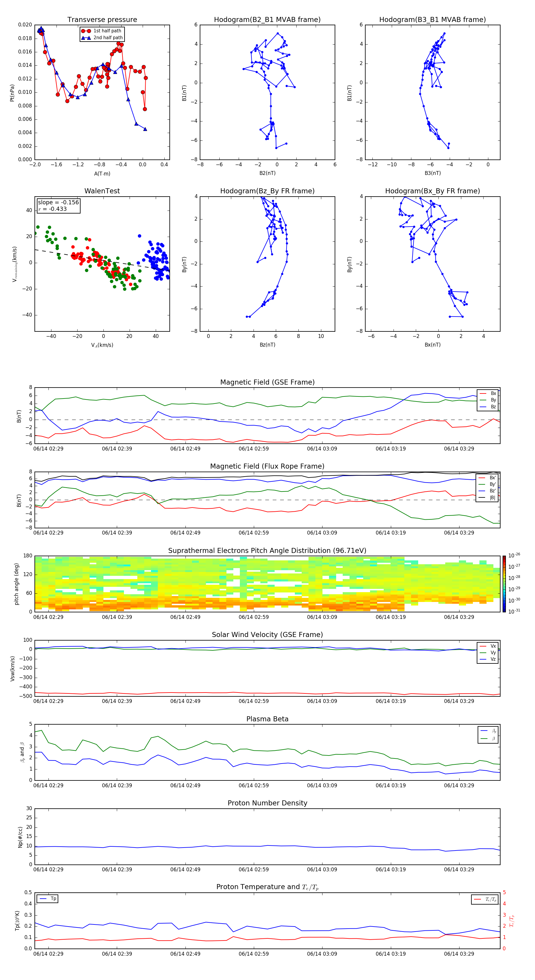Click the |B| legend entry
This screenshot has height=980, width=535.
[487, 498]
